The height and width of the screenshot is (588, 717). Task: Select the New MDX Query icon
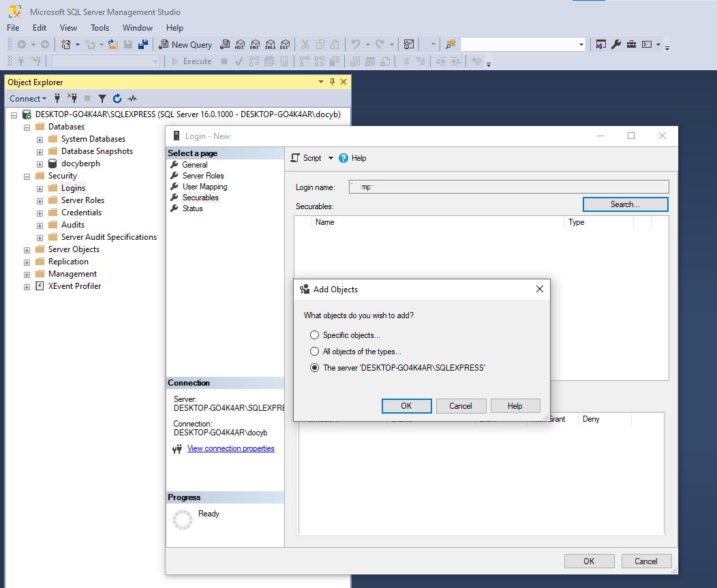tap(241, 44)
